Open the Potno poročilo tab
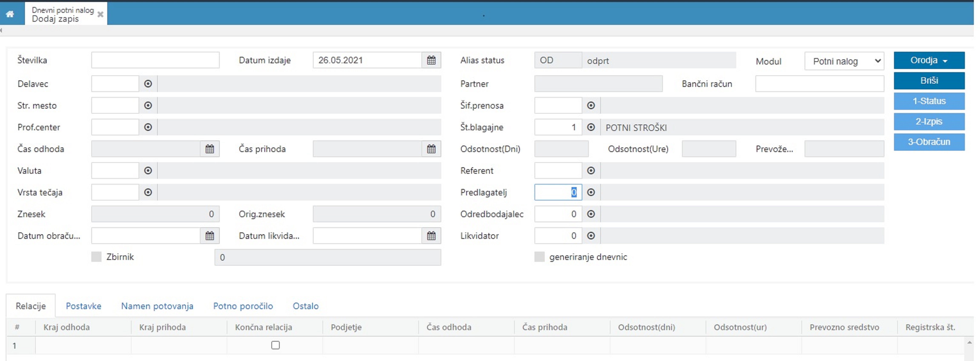 click(243, 306)
